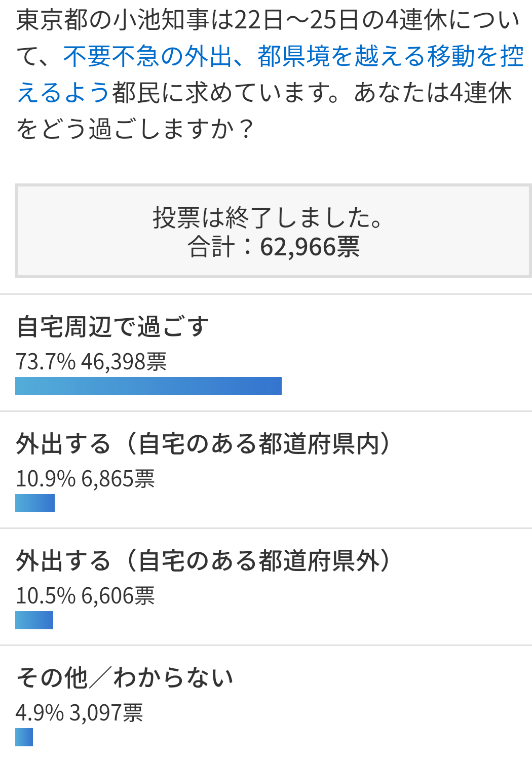The height and width of the screenshot is (760, 532).
Task: Select the 自宅周辺で過ごす option label
Action: click(x=112, y=327)
